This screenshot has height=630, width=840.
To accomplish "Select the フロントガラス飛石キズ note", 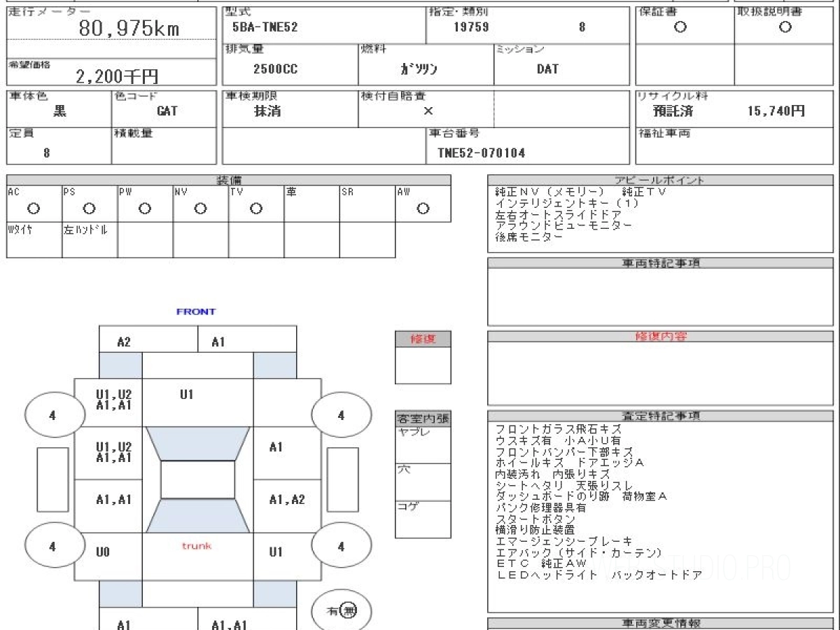I will point(558,429).
